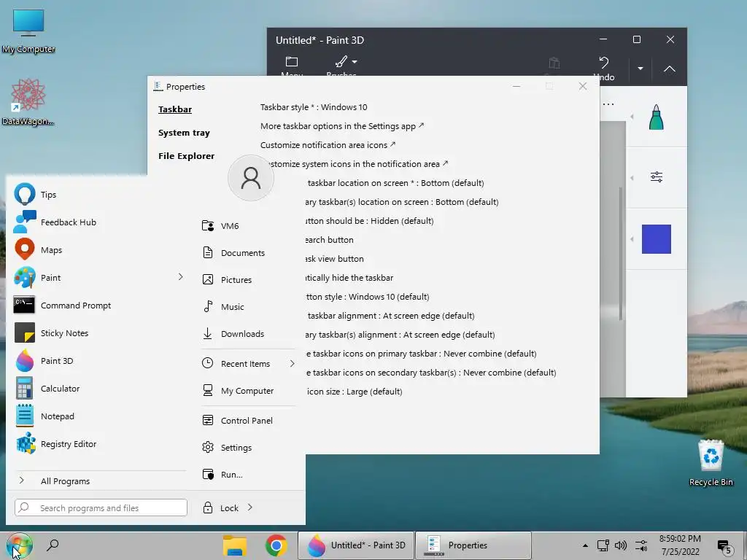Open Paint 3D three-dots more options
Screen dimensions: 747x560
(x=608, y=104)
